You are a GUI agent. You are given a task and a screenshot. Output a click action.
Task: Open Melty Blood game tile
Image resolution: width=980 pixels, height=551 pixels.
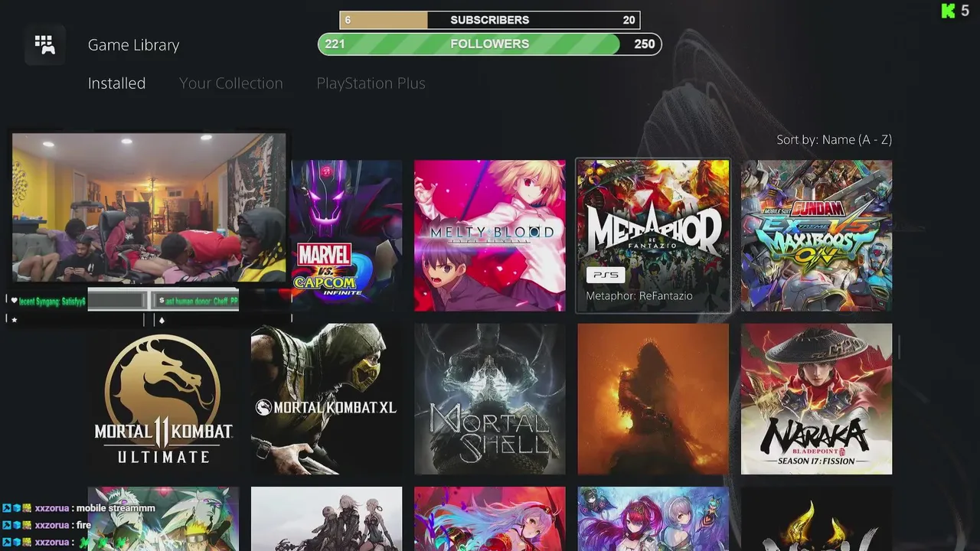coord(490,236)
